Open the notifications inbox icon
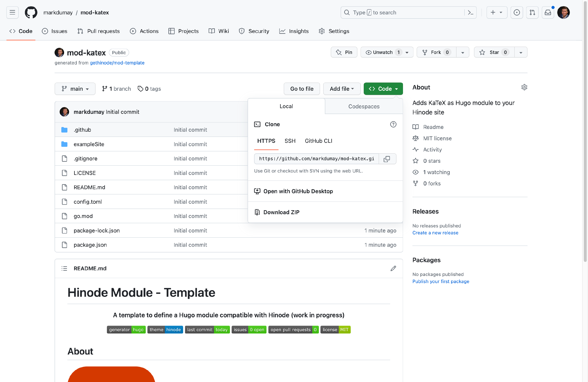This screenshot has height=382, width=588. click(x=548, y=13)
